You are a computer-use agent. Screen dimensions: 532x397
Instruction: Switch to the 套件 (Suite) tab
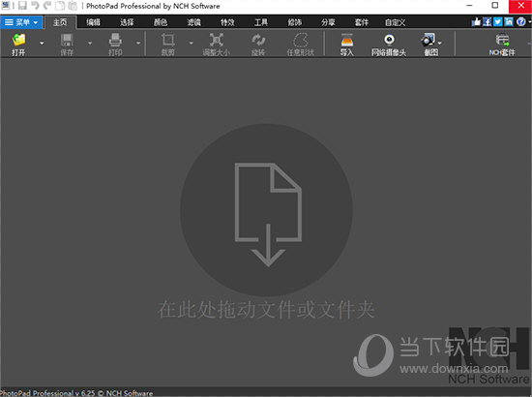(362, 22)
